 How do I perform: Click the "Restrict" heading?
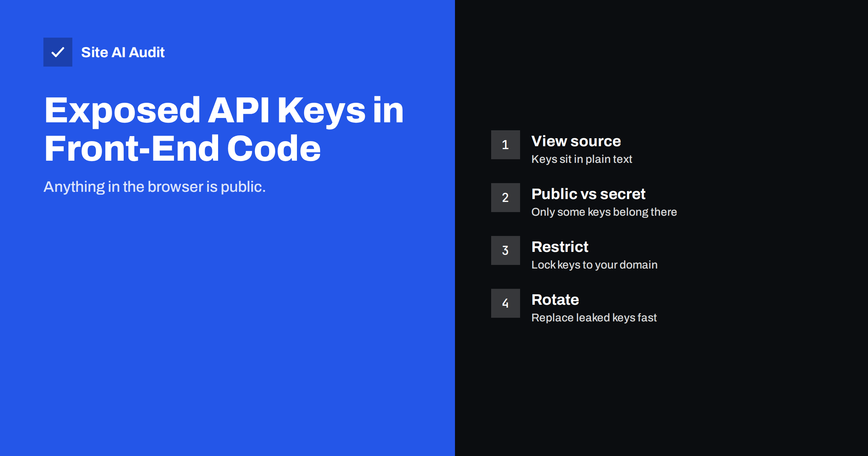[560, 247]
